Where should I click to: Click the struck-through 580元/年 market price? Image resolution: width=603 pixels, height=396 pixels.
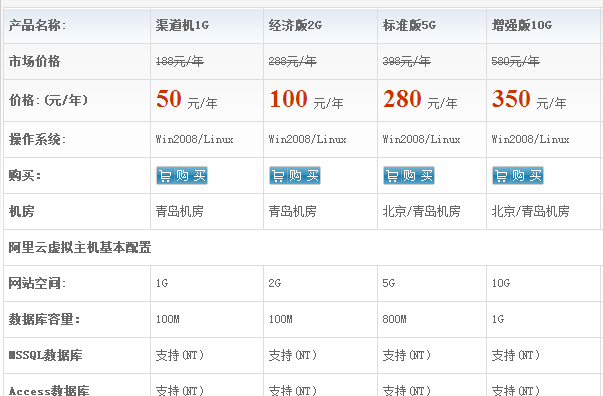515,61
